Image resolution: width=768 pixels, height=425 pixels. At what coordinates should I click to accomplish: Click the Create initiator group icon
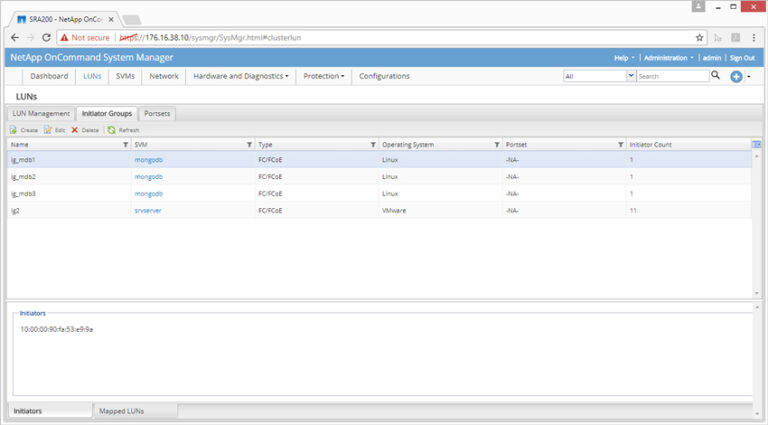coord(13,130)
